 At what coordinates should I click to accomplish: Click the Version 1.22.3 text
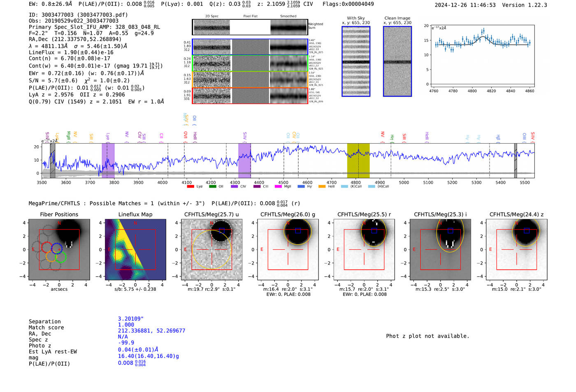pyautogui.click(x=525, y=5)
